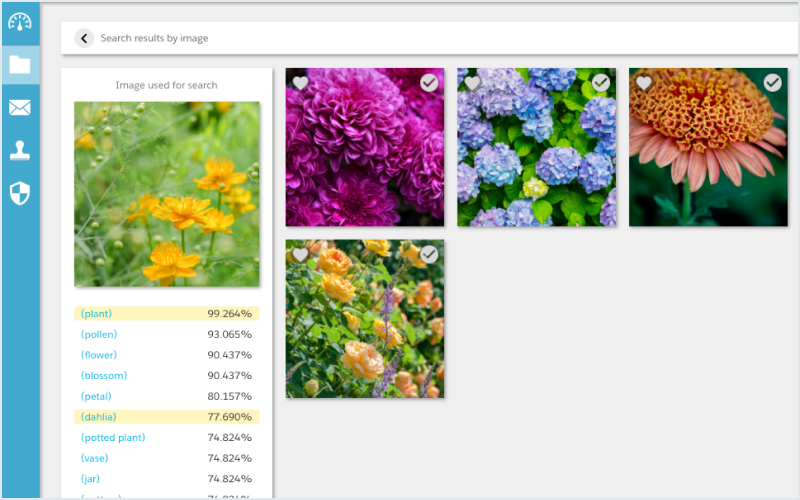
Task: Click the (blossom) tag
Action: (x=104, y=376)
